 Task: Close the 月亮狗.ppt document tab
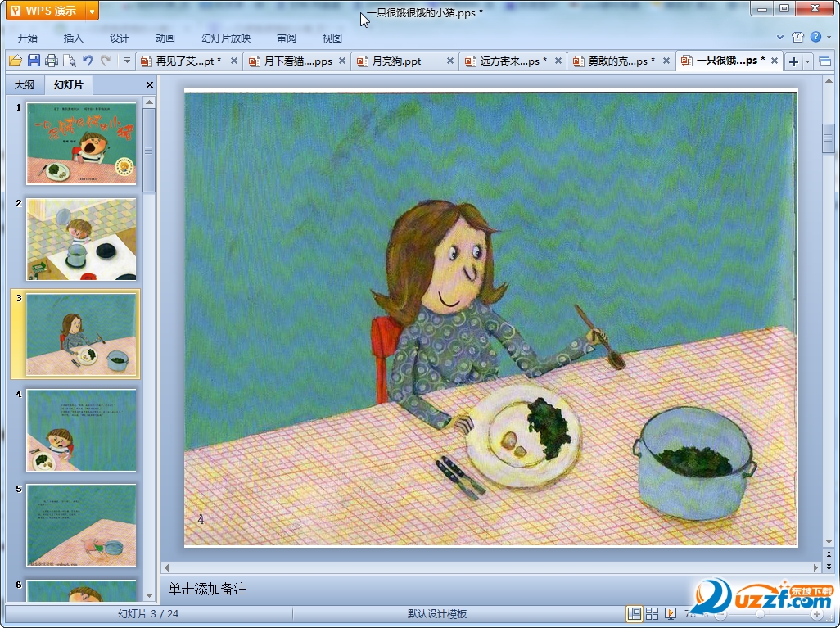click(450, 61)
